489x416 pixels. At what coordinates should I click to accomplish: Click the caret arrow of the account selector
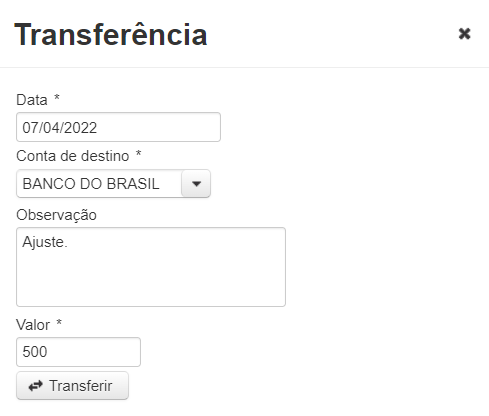196,183
